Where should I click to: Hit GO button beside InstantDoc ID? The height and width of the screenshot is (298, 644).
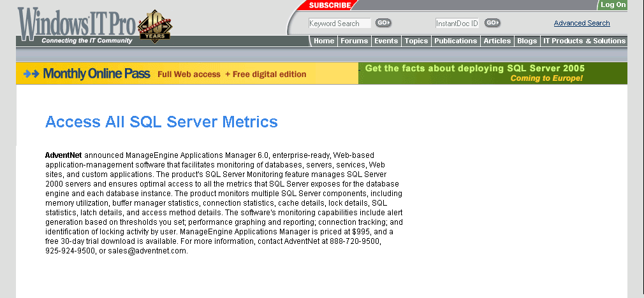492,23
